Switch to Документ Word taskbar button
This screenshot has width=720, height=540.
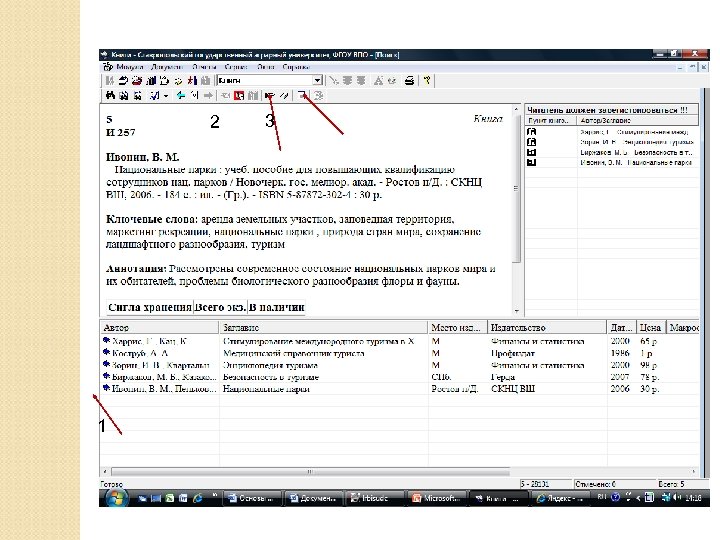pos(313,498)
